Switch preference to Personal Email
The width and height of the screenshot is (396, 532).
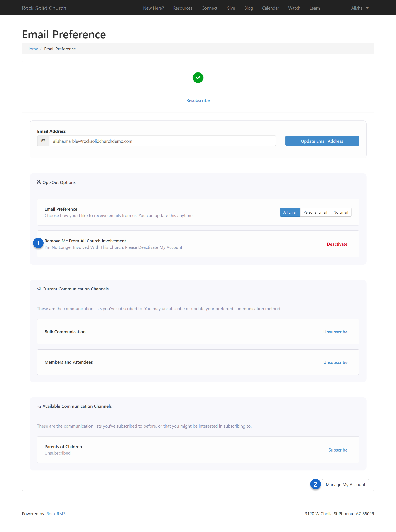tap(315, 212)
